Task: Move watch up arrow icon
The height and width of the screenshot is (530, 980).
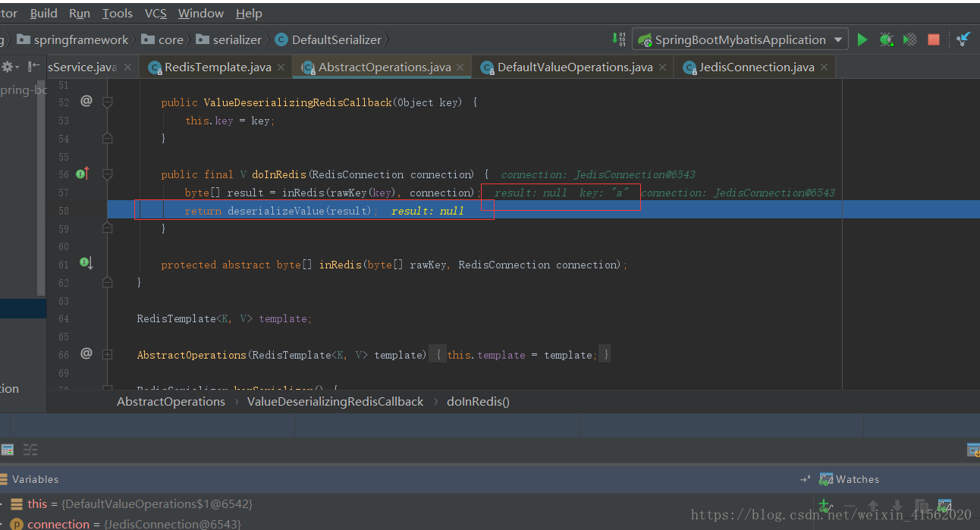Action: [x=873, y=506]
